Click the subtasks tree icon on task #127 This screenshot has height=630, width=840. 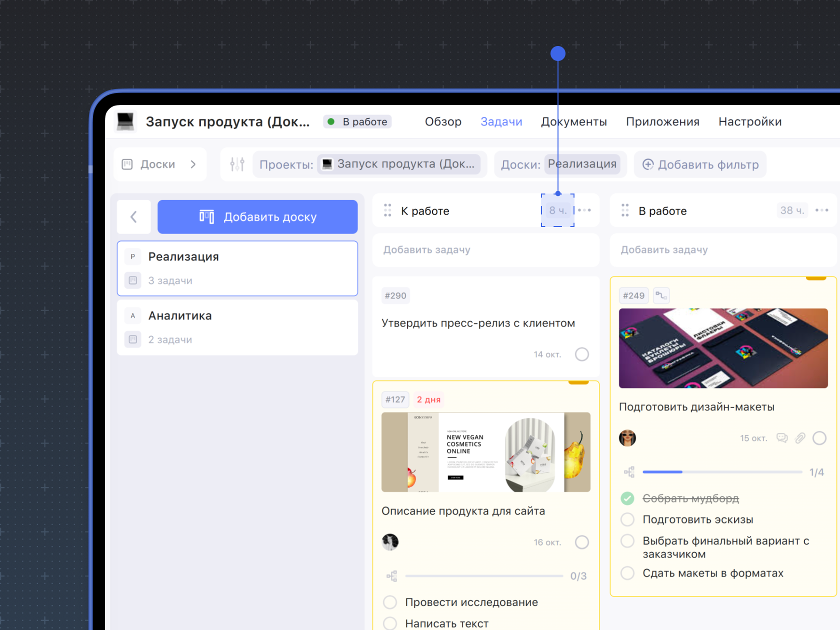click(x=391, y=576)
